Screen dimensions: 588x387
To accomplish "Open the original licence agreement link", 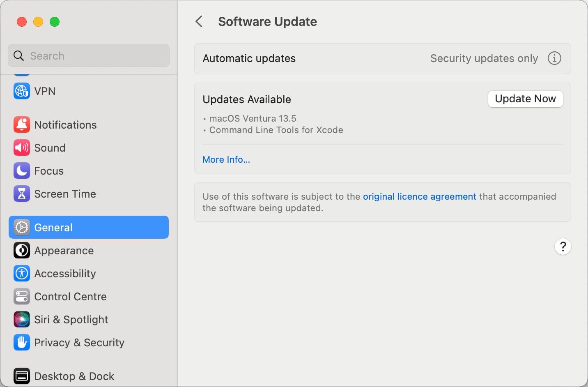I will (x=419, y=196).
